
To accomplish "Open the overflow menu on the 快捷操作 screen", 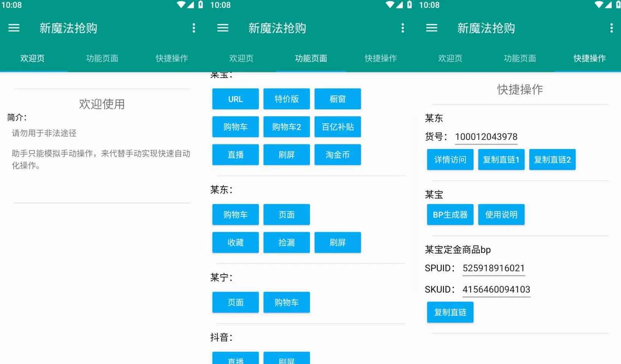I will (611, 28).
